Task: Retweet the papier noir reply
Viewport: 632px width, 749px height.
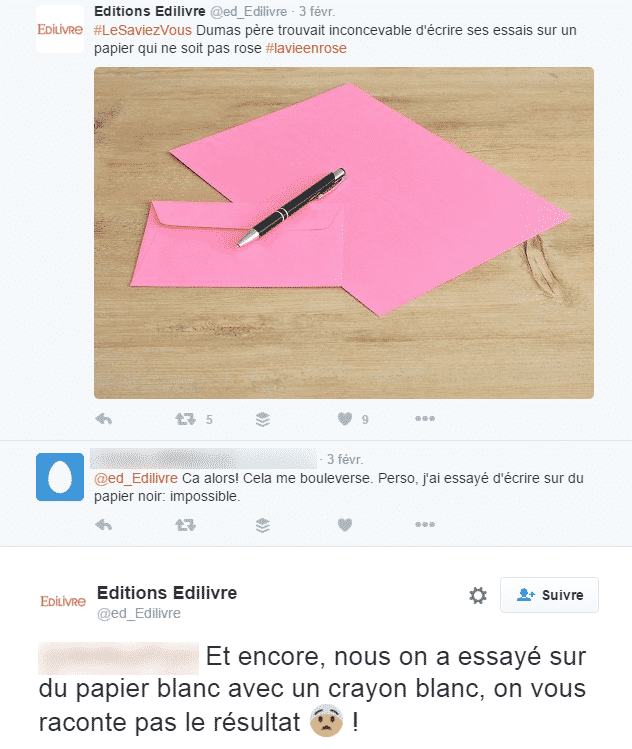Action: pyautogui.click(x=185, y=525)
